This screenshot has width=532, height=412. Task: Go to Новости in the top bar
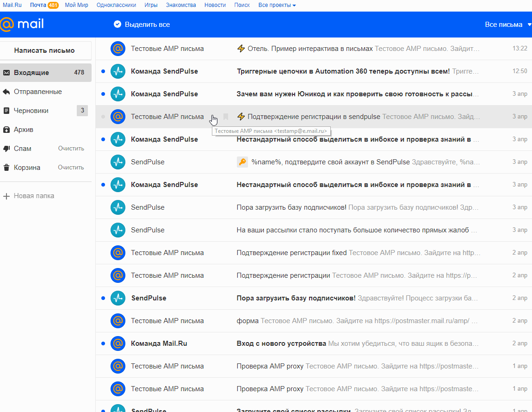point(215,5)
